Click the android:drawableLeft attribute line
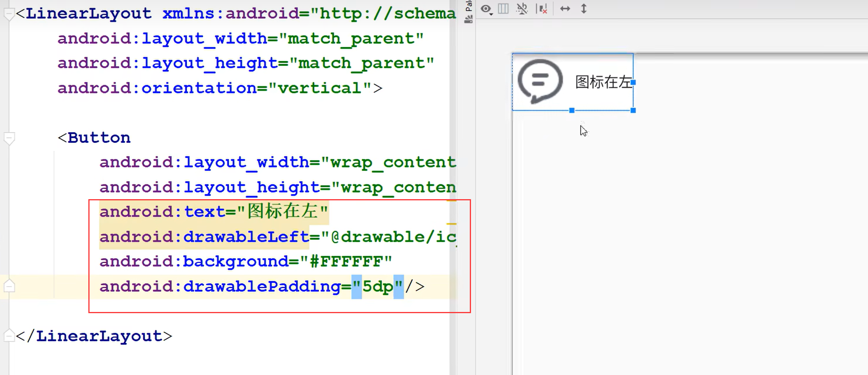The height and width of the screenshot is (375, 868). tap(278, 237)
